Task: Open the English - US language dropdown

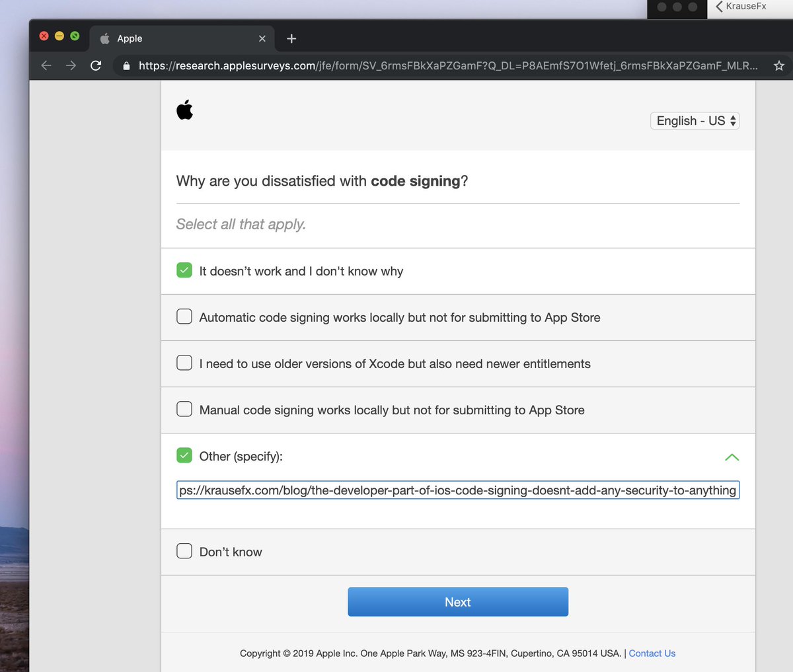Action: point(695,121)
